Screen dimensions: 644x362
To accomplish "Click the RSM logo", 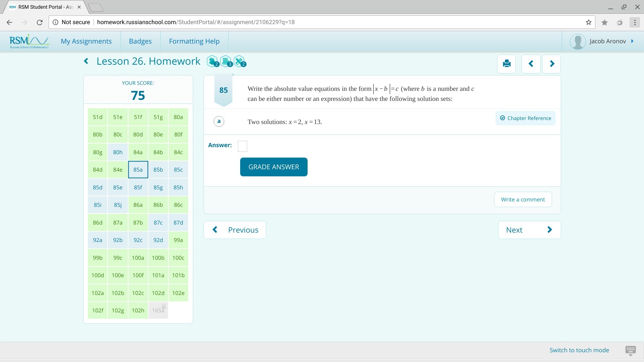I will tap(29, 41).
